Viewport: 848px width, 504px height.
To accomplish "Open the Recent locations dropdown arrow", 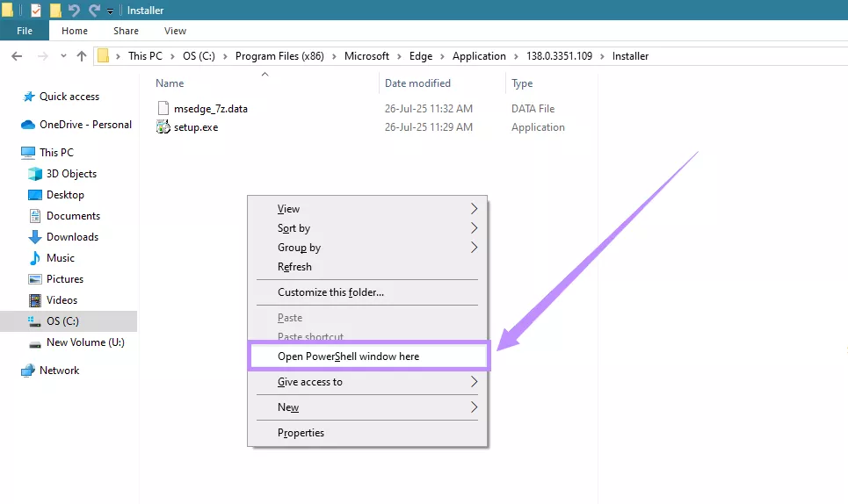I will pyautogui.click(x=63, y=56).
